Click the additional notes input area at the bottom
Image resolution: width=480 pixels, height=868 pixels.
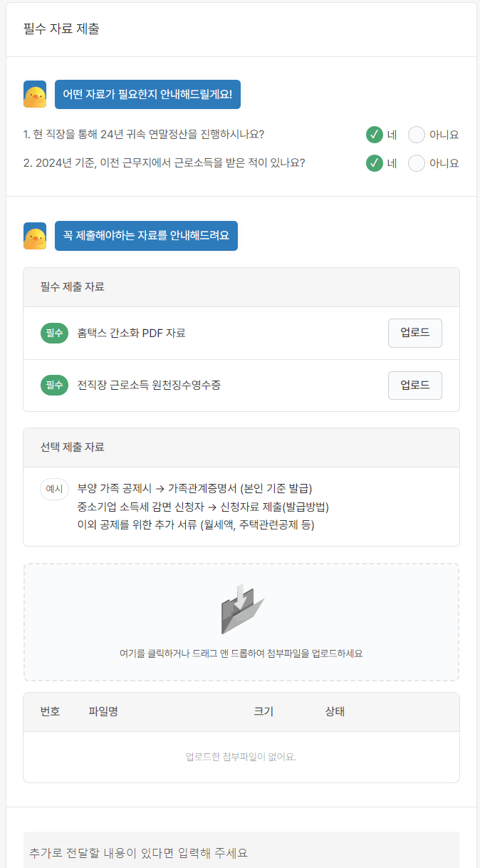[x=240, y=852]
